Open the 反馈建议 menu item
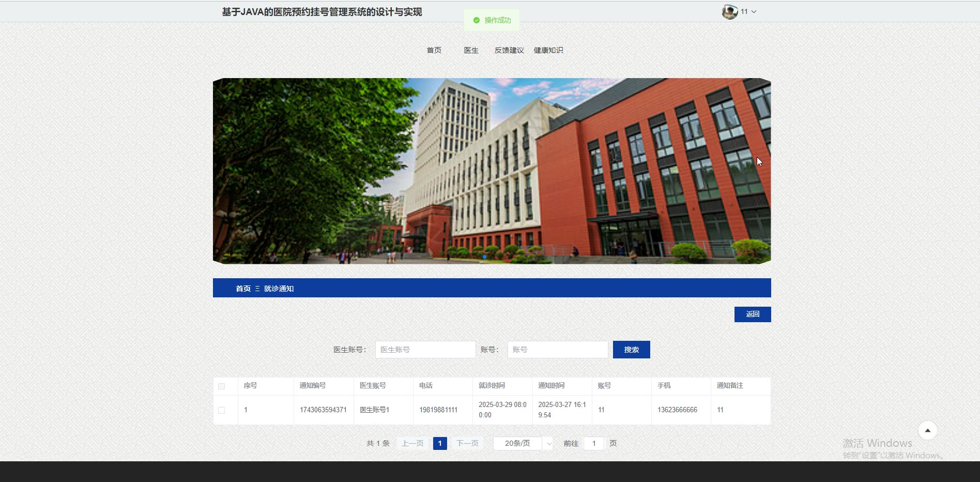 click(509, 50)
